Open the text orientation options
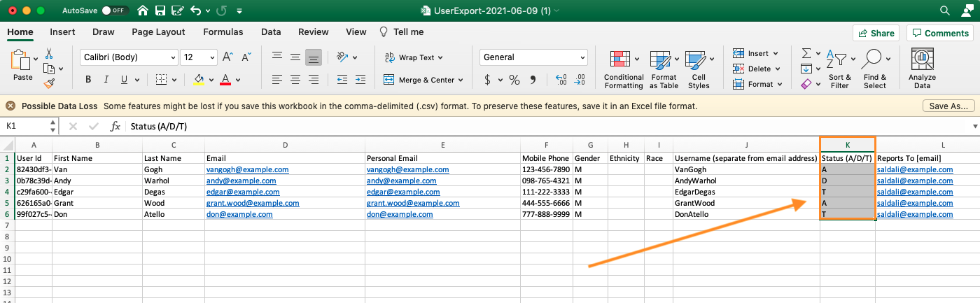The height and width of the screenshot is (303, 980). click(x=347, y=57)
